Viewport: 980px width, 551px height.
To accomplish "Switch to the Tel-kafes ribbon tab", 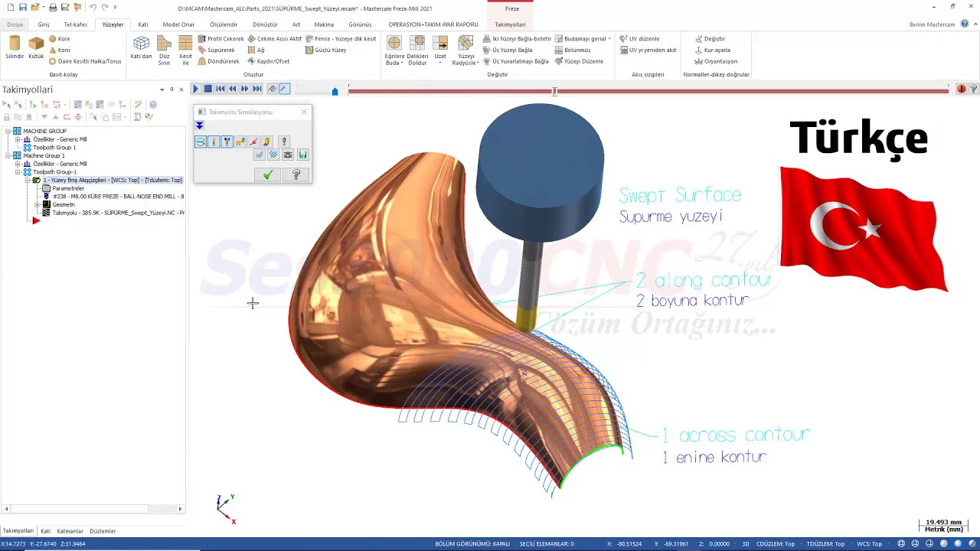I will [76, 24].
